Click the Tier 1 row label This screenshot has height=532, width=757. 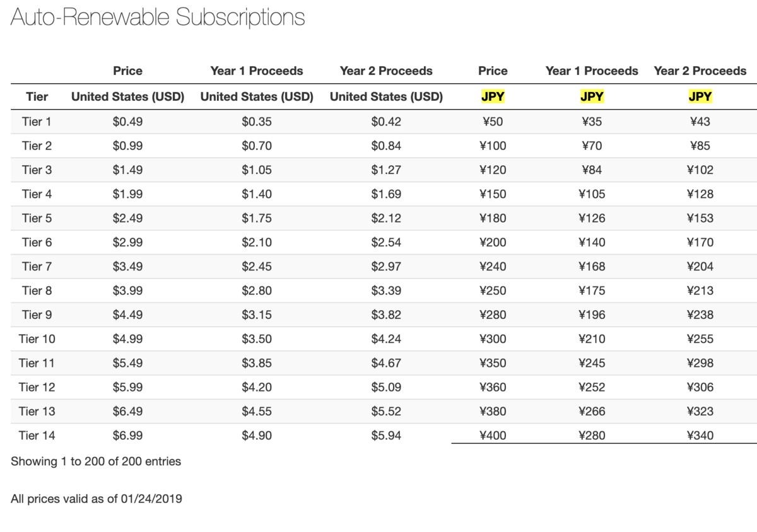(x=37, y=122)
